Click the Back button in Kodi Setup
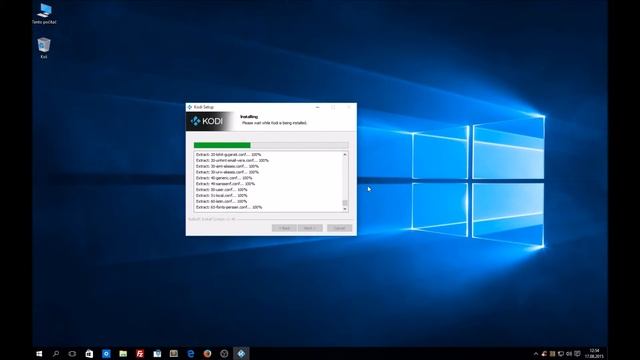Viewport: 640px width, 360px height. click(x=284, y=228)
